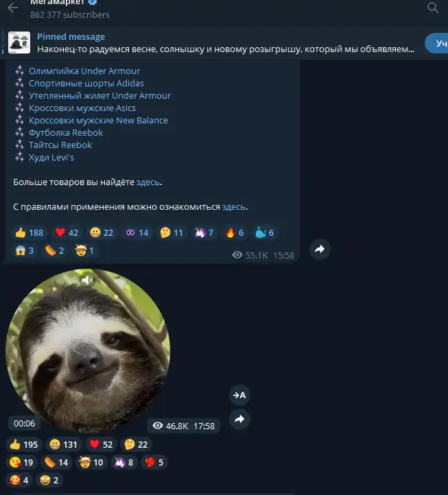The width and height of the screenshot is (448, 495).
Task: React with hot dog emoji showing 14
Action: click(x=56, y=462)
